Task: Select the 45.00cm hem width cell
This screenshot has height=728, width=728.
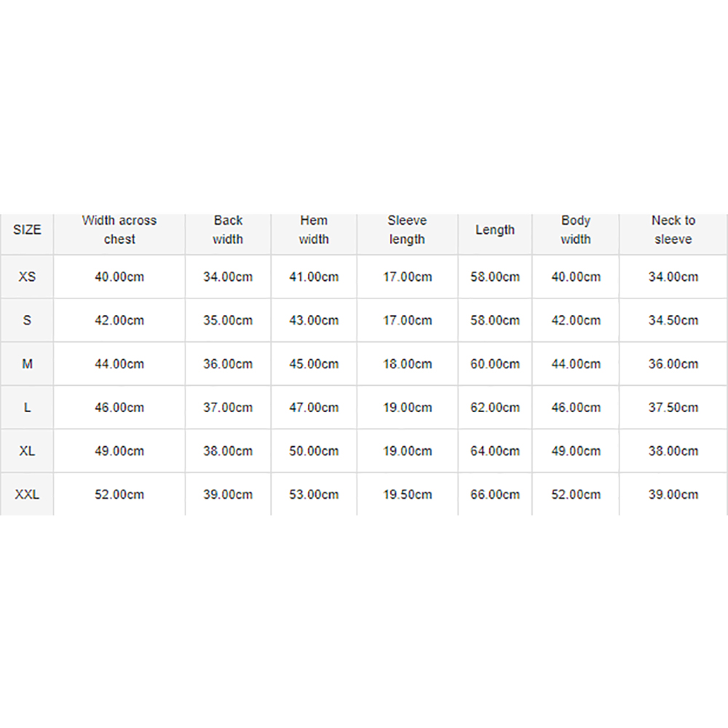Action: (314, 364)
